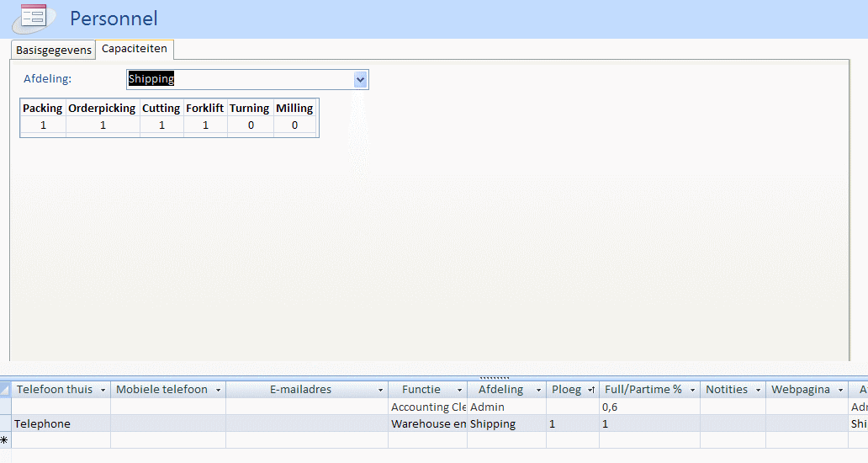Click the Ploeg cell showing 1
The image size is (868, 463).
coord(573,423)
